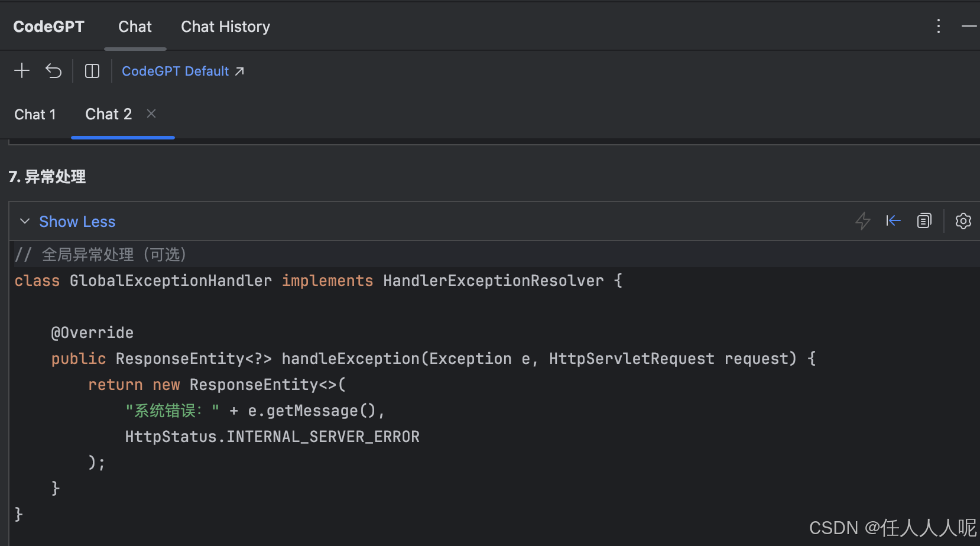The width and height of the screenshot is (980, 546).
Task: Insert code at caret arrow icon
Action: (893, 221)
